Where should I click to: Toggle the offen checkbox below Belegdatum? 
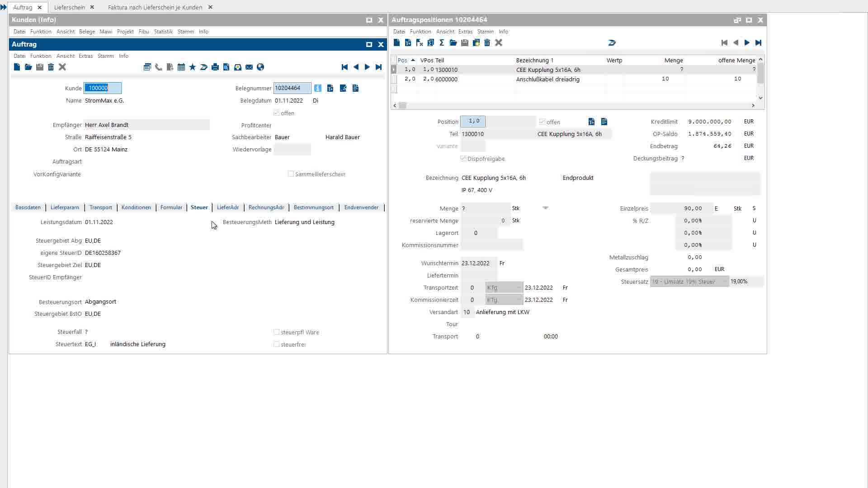(x=276, y=113)
